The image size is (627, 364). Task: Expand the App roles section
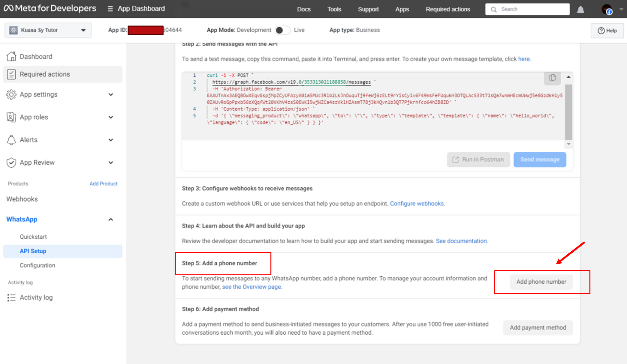tap(111, 117)
